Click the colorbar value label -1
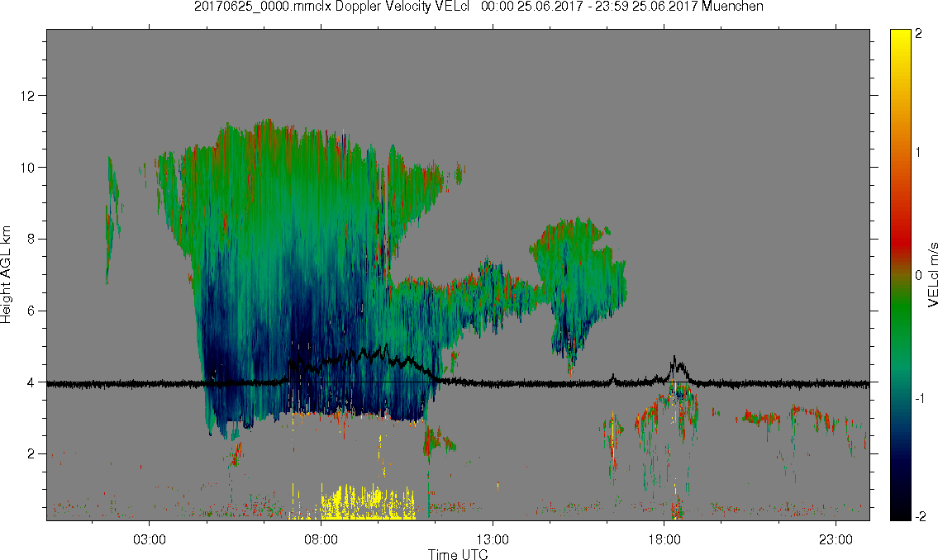The width and height of the screenshot is (938, 560). [x=918, y=399]
